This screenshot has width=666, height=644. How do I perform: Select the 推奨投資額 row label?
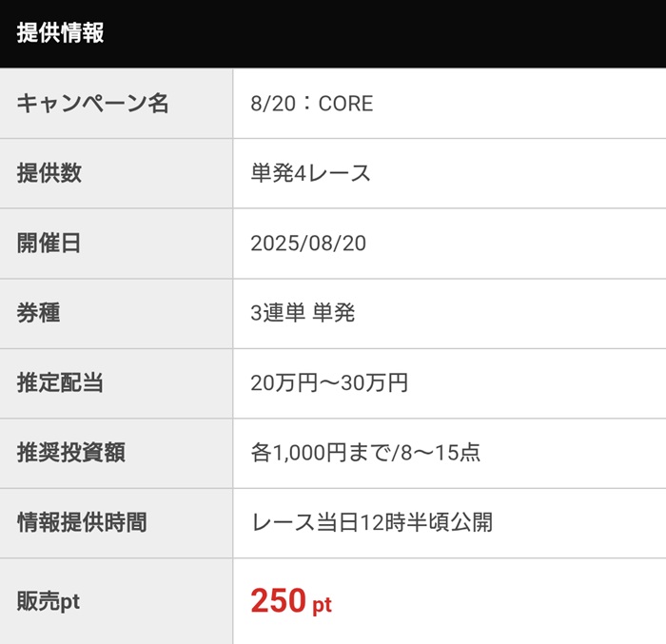pyautogui.click(x=70, y=453)
